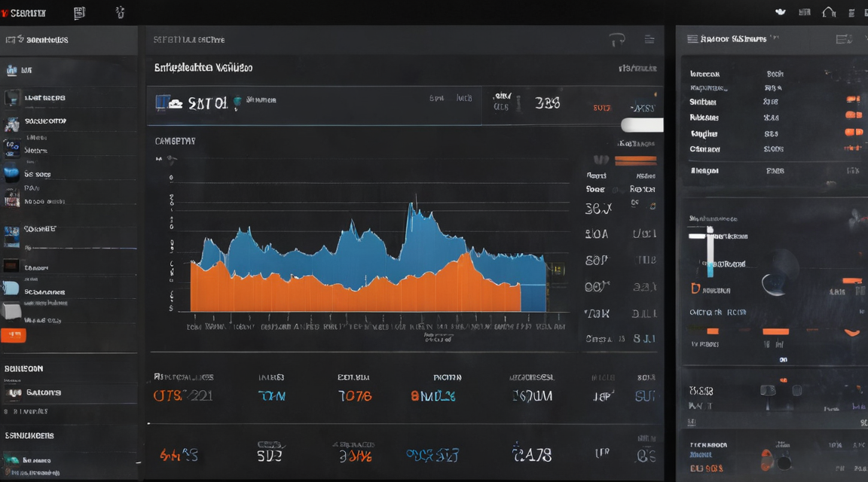The width and height of the screenshot is (868, 482).
Task: Open the home icon in the top bar
Action: [x=829, y=12]
